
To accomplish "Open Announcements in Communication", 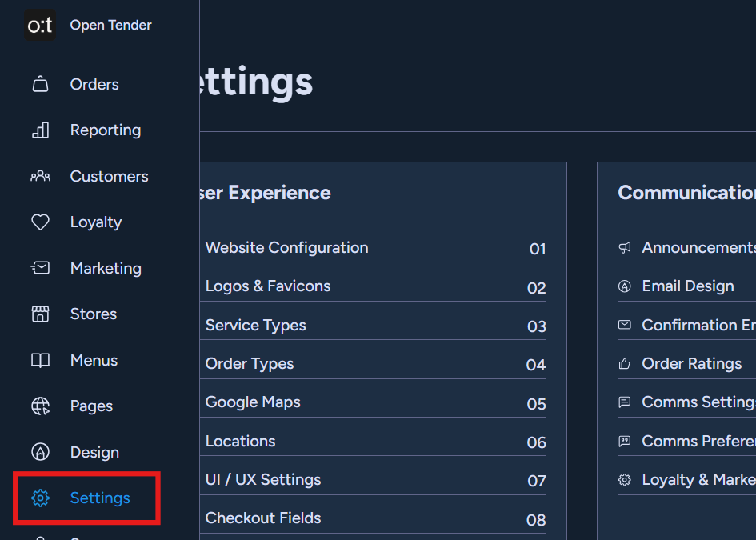I will 698,248.
